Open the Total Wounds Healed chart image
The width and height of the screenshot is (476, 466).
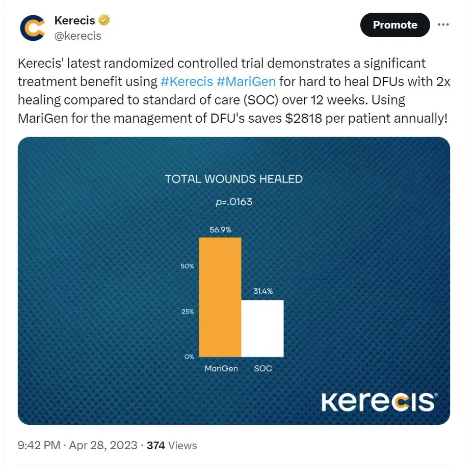(234, 281)
